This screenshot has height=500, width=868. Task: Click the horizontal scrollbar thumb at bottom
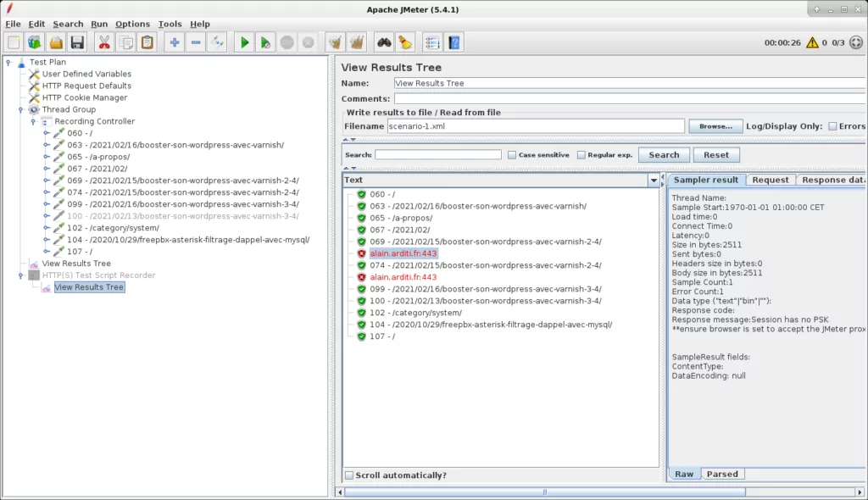[545, 492]
